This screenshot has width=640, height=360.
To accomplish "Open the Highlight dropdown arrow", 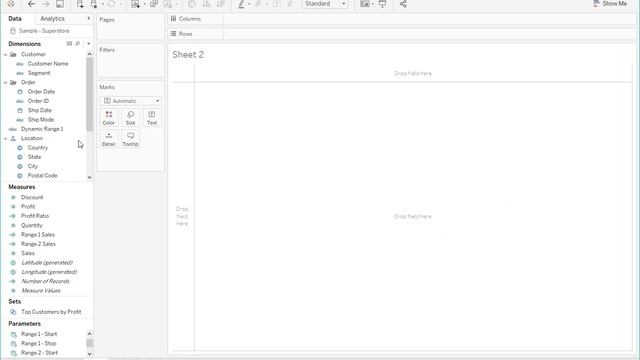I will (x=249, y=4).
